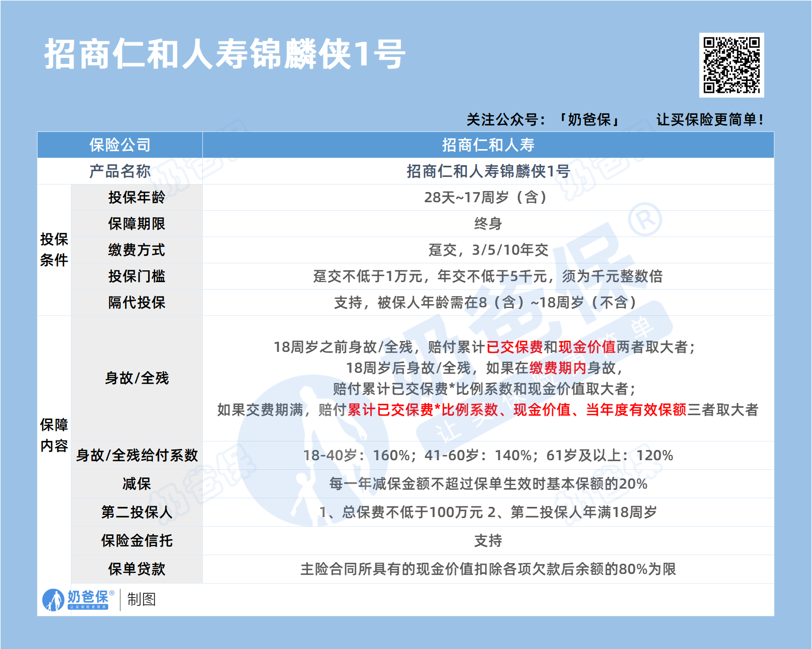
Task: Click the registered trademark symbol near the logo
Action: coord(113,592)
